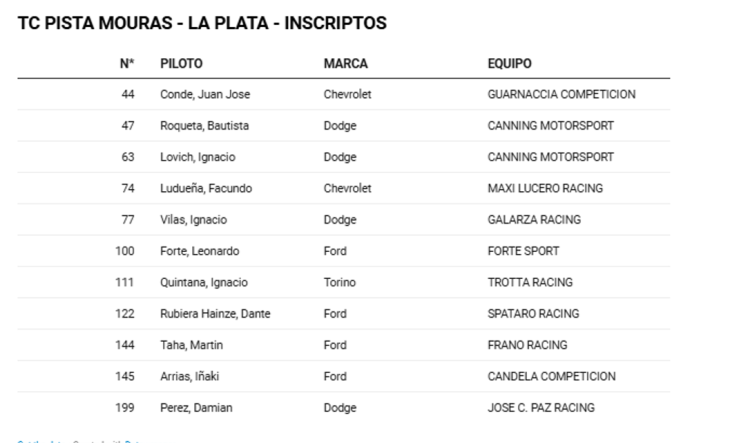
Task: Click the EQUIPO column header
Action: [x=509, y=63]
